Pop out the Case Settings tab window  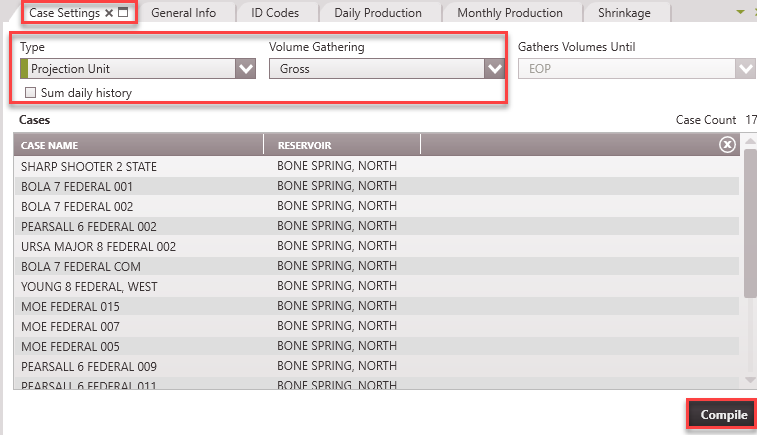click(x=123, y=13)
